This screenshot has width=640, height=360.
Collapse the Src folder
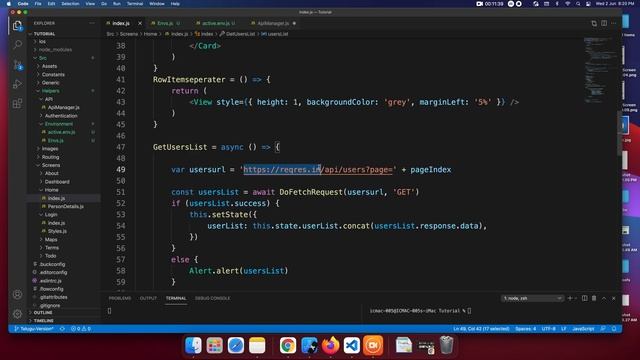click(42, 58)
